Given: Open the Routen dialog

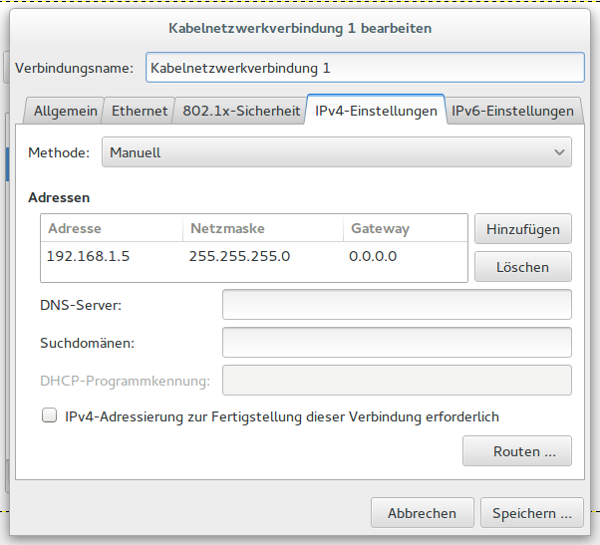Looking at the screenshot, I should pos(517,451).
